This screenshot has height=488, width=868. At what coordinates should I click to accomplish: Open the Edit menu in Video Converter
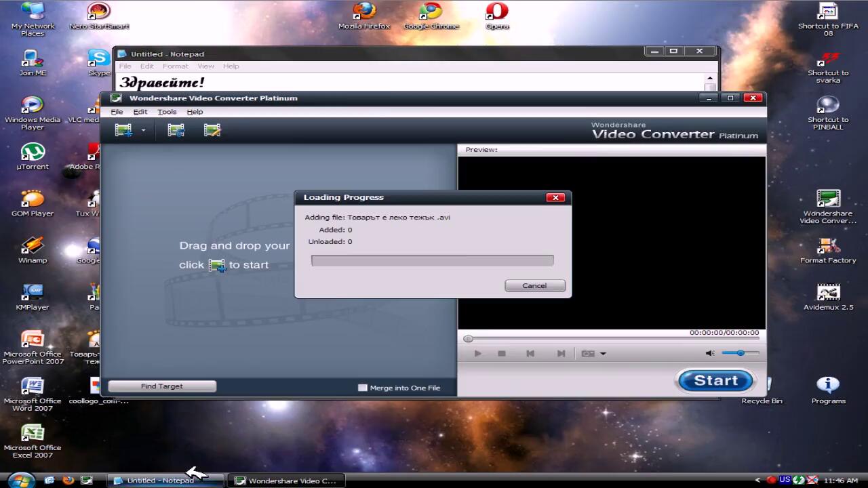pos(140,112)
